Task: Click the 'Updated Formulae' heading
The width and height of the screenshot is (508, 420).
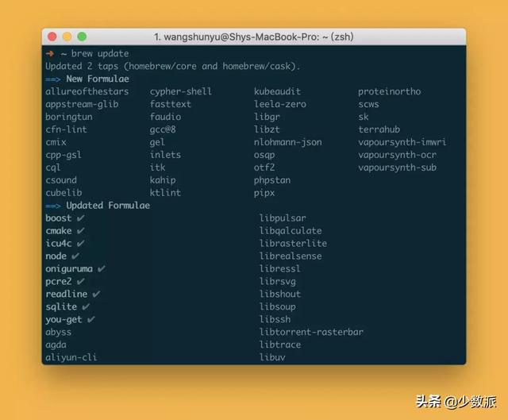Action: (108, 206)
